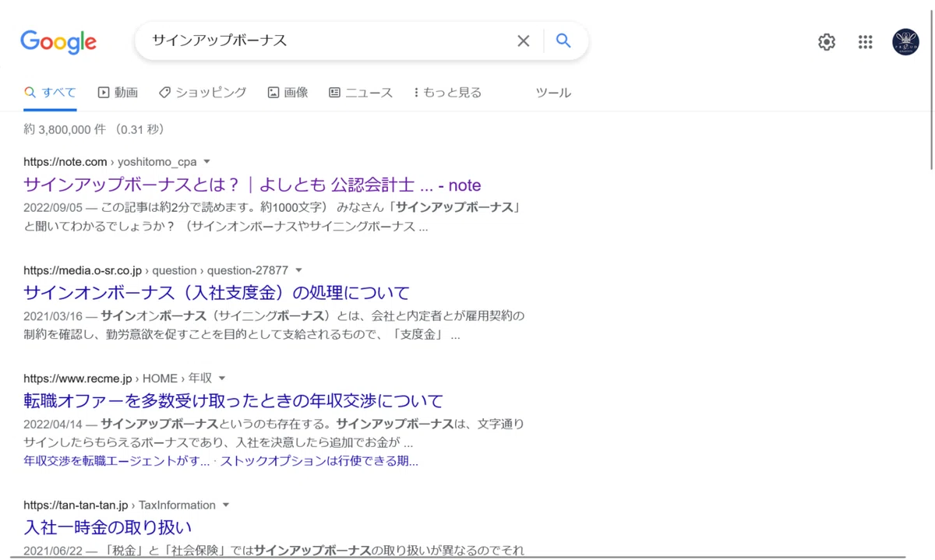Click the https://www.recme.jp URL text

pyautogui.click(x=78, y=379)
